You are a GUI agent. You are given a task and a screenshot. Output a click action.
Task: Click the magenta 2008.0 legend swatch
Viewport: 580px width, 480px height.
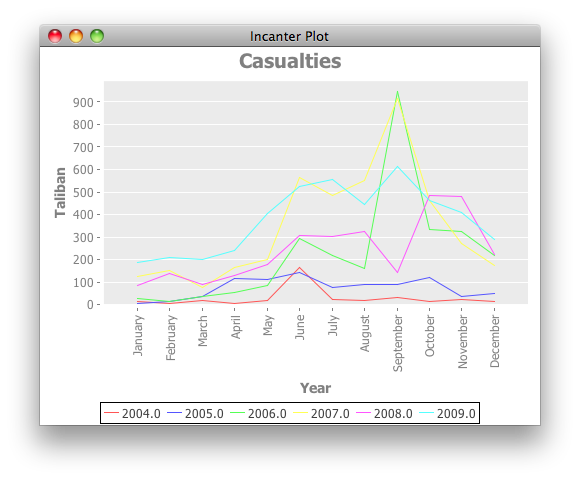tap(363, 413)
